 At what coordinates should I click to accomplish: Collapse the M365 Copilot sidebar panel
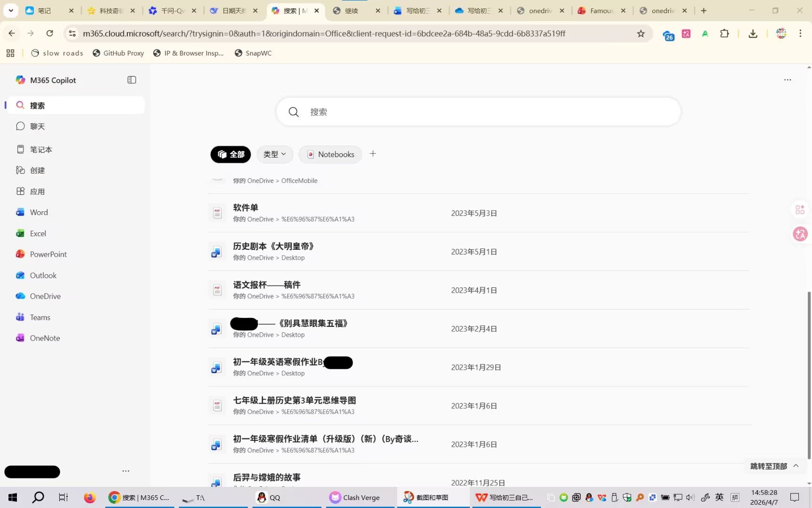(x=132, y=80)
